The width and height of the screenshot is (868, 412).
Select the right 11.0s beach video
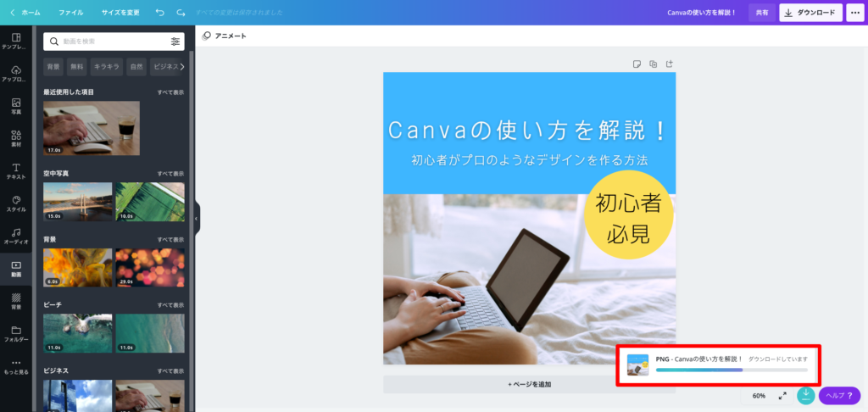tap(150, 333)
